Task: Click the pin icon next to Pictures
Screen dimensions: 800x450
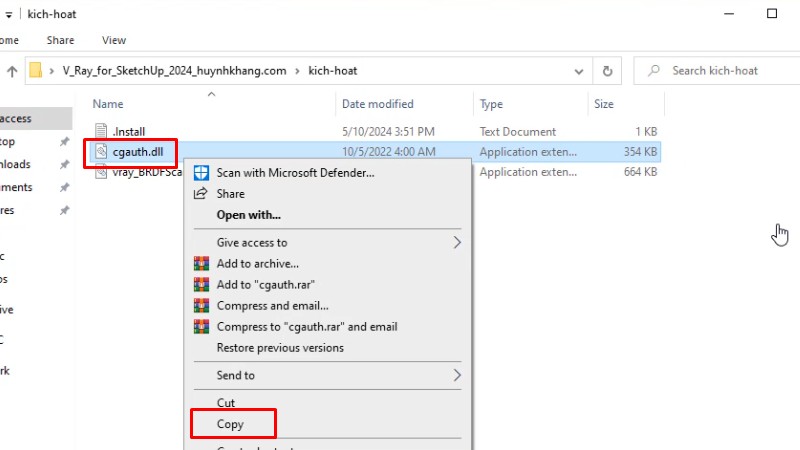Action: (64, 210)
